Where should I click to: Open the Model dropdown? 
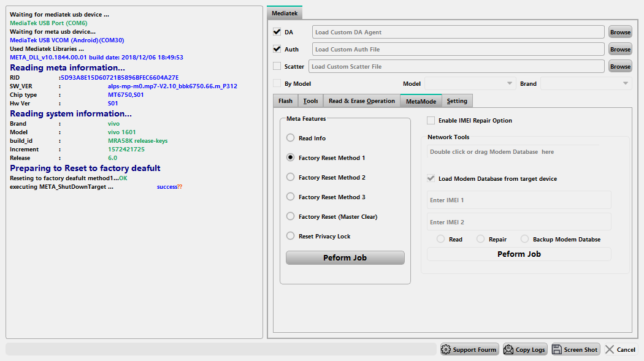tap(470, 83)
